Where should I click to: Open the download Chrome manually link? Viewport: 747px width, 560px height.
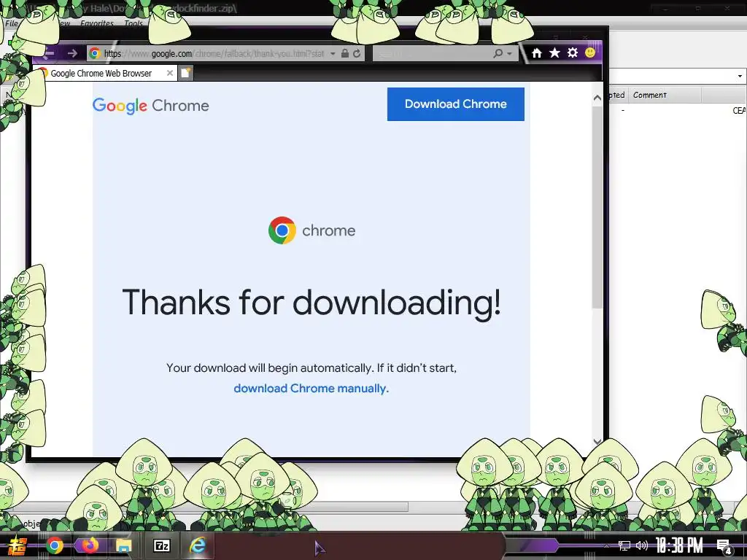coord(311,389)
